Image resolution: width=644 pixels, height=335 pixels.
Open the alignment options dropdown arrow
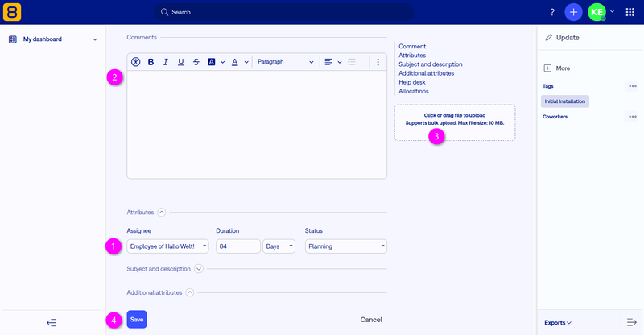point(340,62)
